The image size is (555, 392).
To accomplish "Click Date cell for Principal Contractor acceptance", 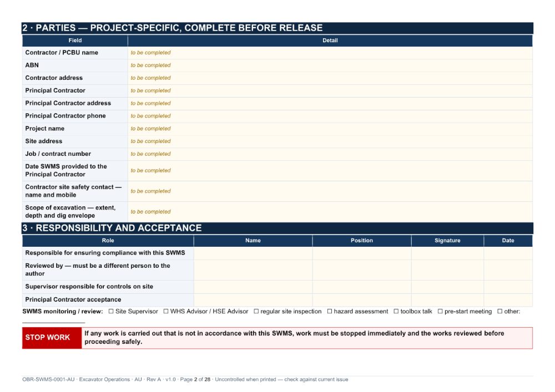I will [508, 300].
